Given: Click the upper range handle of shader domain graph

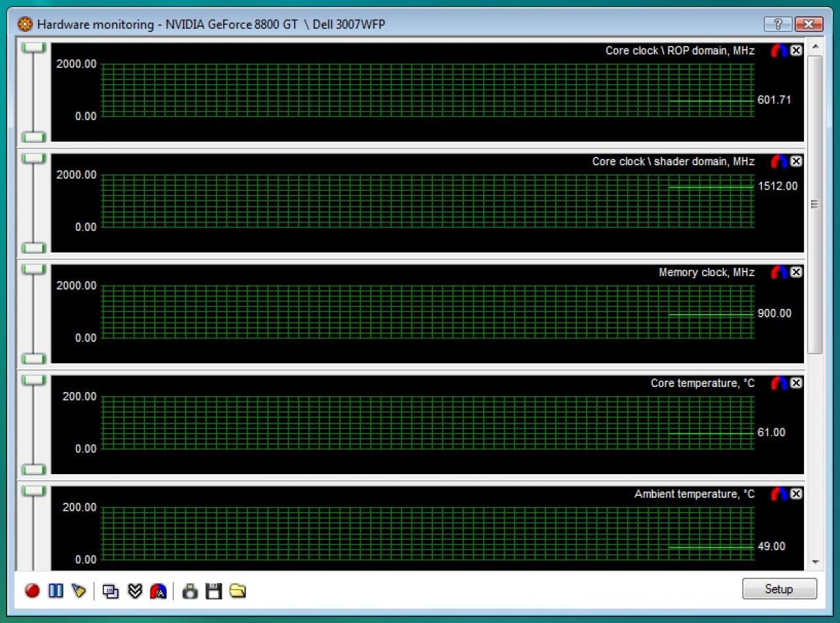Looking at the screenshot, I should pyautogui.click(x=33, y=159).
